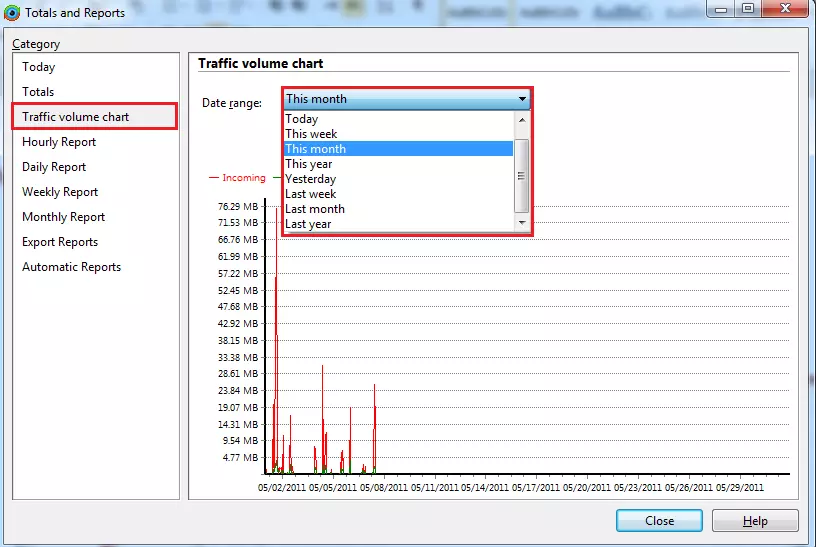Click the Totals and Reports app icon

click(11, 12)
